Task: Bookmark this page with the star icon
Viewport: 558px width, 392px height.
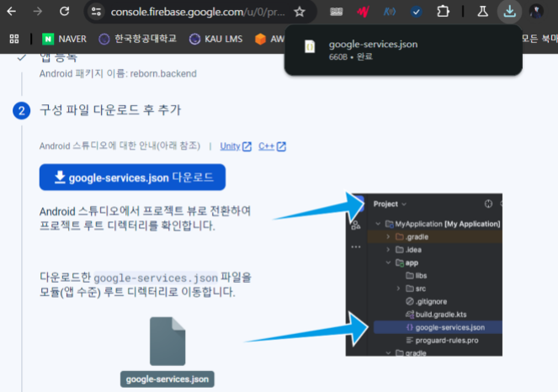Action: [300, 12]
